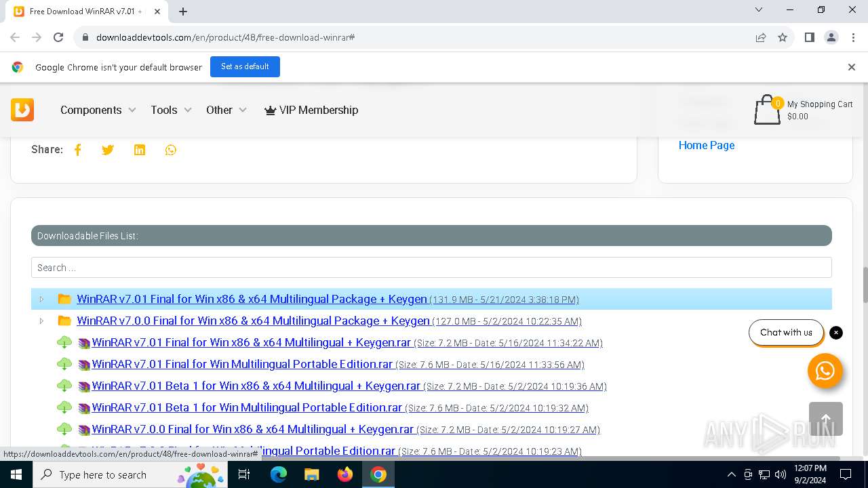Open Chrome side panel icon
The height and width of the screenshot is (488, 868).
coord(809,37)
